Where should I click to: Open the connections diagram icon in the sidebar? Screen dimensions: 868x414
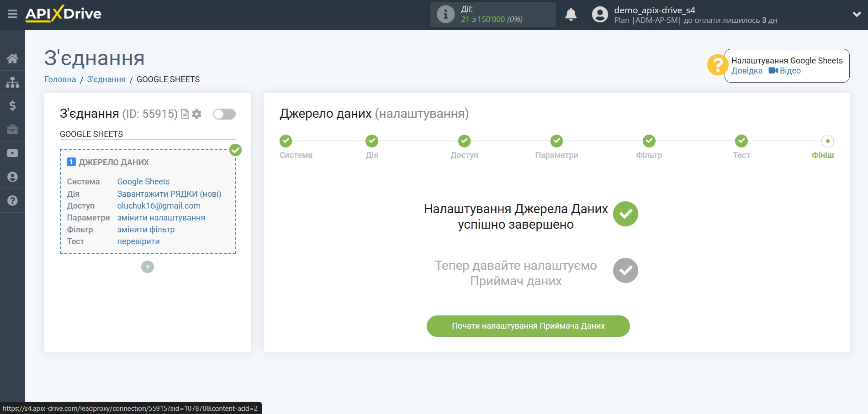pos(12,82)
